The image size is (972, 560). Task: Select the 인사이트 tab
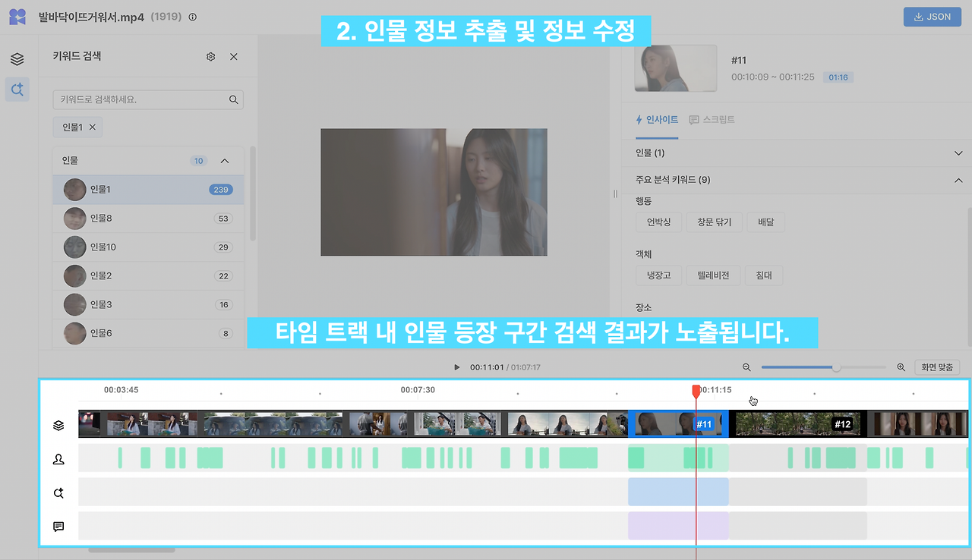tap(656, 119)
